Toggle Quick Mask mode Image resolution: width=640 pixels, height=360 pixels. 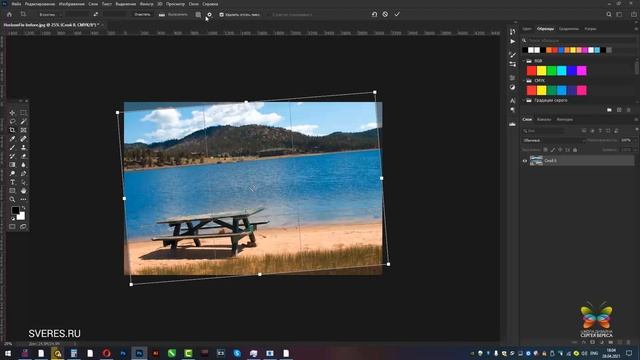tap(12, 227)
